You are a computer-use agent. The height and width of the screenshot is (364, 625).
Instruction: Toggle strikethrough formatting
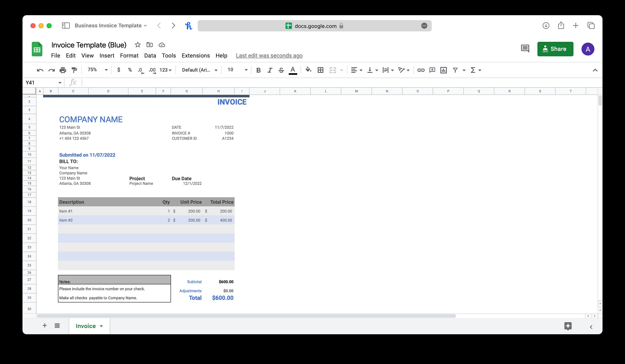tap(281, 70)
